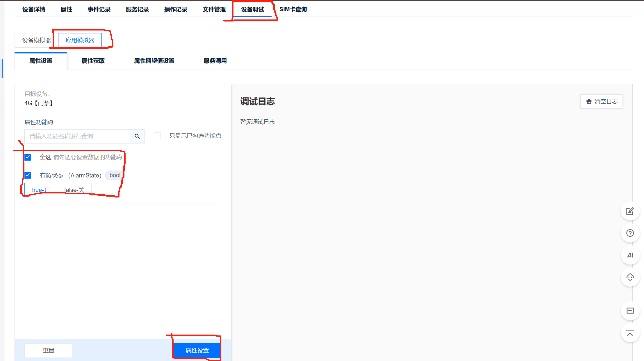Enable 只显示已勾选功能点 checkbox

pos(157,136)
